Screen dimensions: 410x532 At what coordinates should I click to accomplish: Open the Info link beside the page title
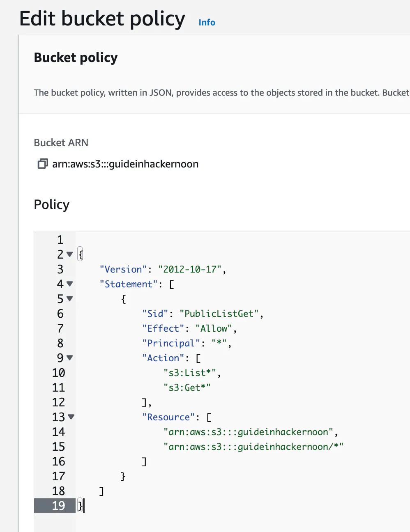coord(207,23)
